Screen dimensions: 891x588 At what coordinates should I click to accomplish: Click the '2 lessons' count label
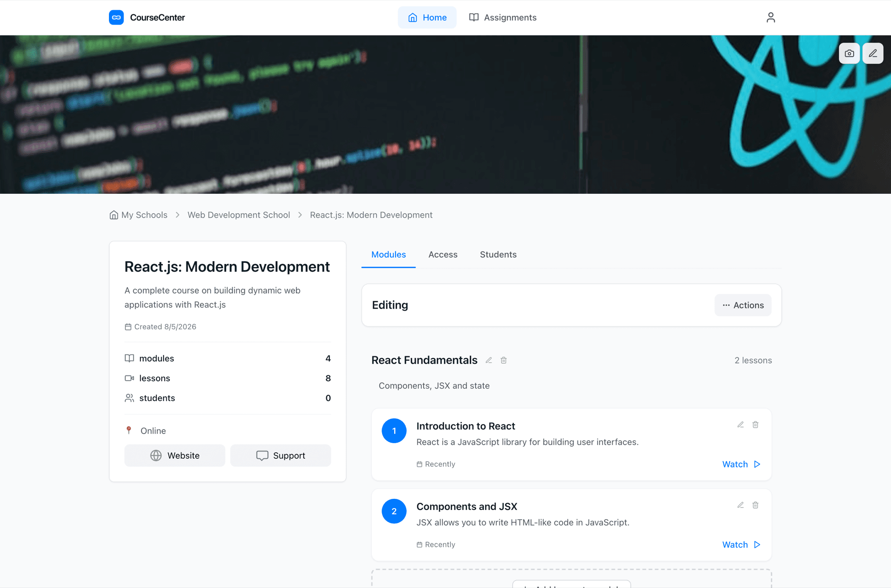[x=753, y=360]
